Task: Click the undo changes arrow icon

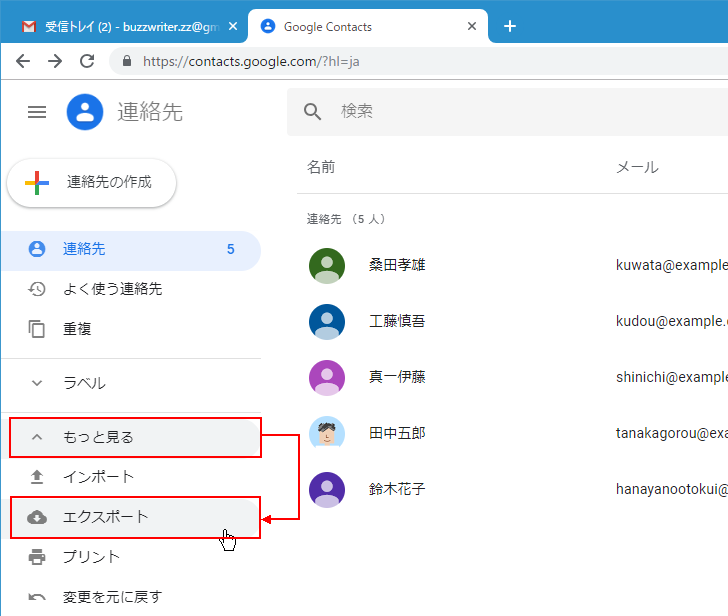Action: (x=37, y=597)
